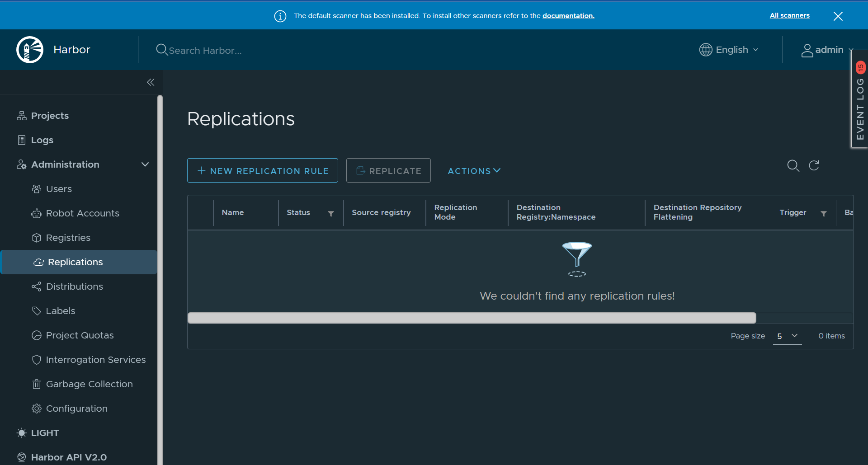Go to Labels
This screenshot has height=465, width=868.
point(61,311)
